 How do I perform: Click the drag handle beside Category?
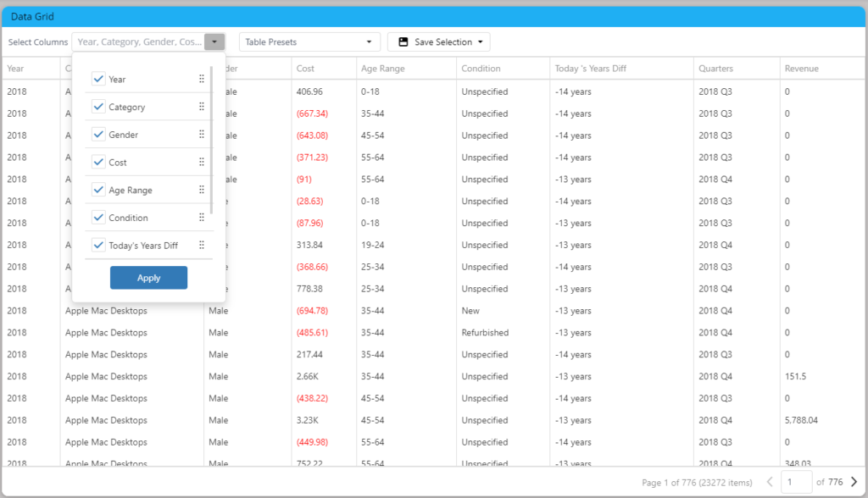[202, 106]
